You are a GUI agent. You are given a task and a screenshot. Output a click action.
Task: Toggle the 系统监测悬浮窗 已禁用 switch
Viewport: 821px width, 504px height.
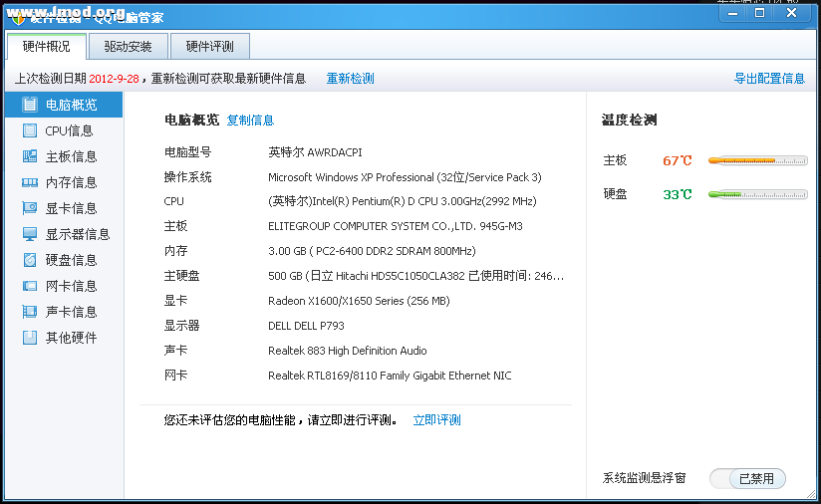pos(747,478)
